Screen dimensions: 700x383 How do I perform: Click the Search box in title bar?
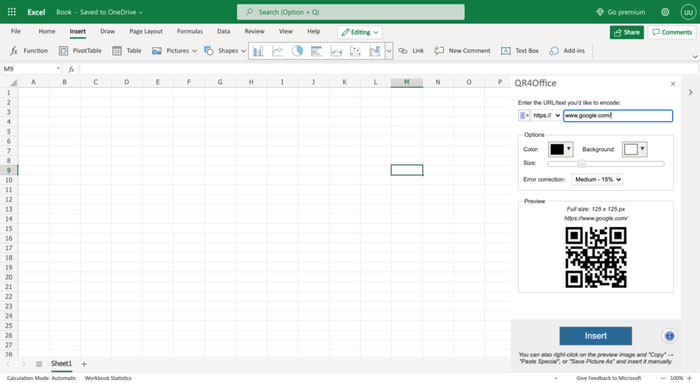tap(350, 12)
